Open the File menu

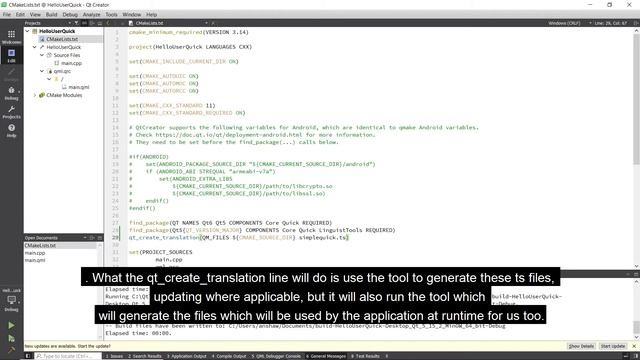[x=7, y=15]
